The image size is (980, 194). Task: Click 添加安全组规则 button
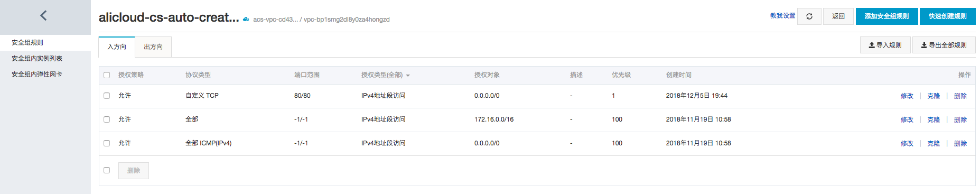tap(886, 16)
